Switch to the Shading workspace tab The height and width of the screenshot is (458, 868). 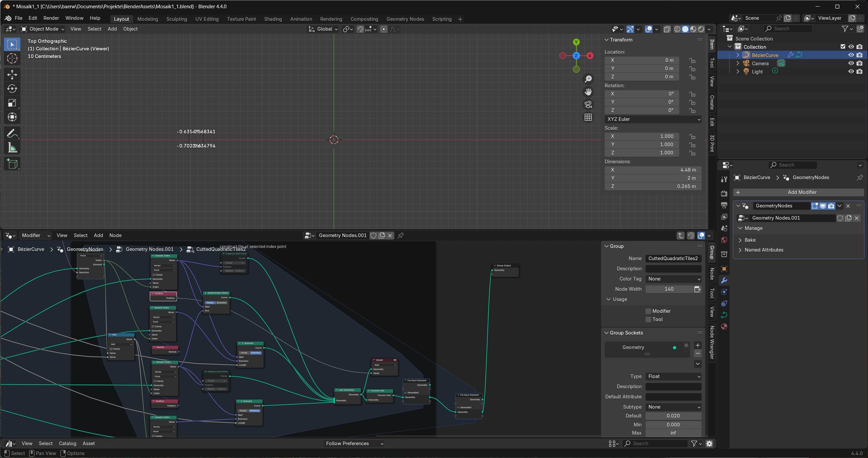pyautogui.click(x=273, y=19)
